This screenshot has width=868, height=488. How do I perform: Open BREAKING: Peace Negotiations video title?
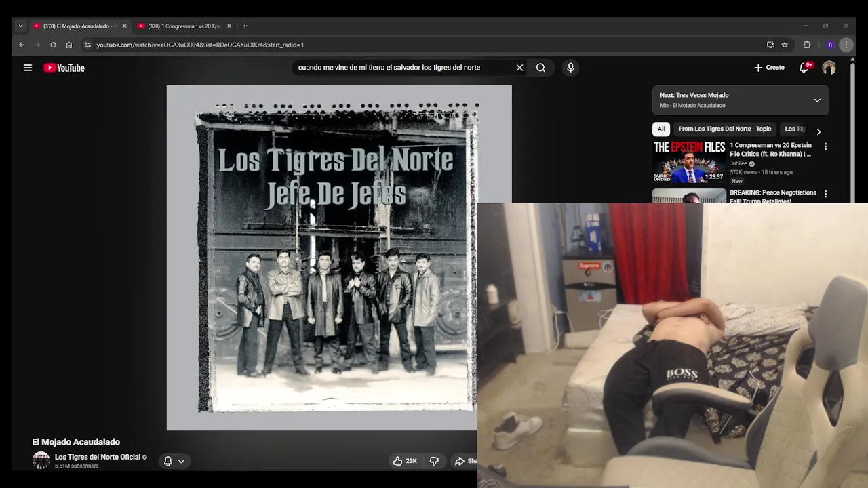point(773,197)
